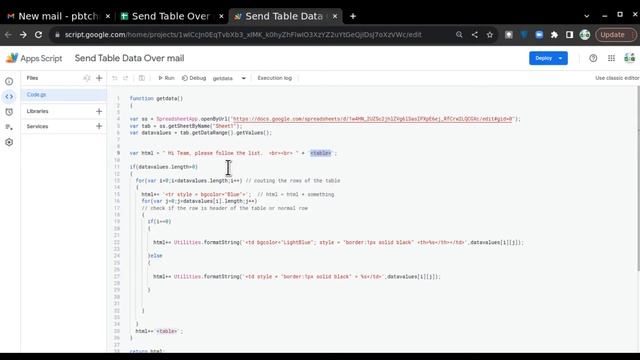Image resolution: width=640 pixels, height=360 pixels.
Task: Open a new browser tab
Action: [x=353, y=16]
